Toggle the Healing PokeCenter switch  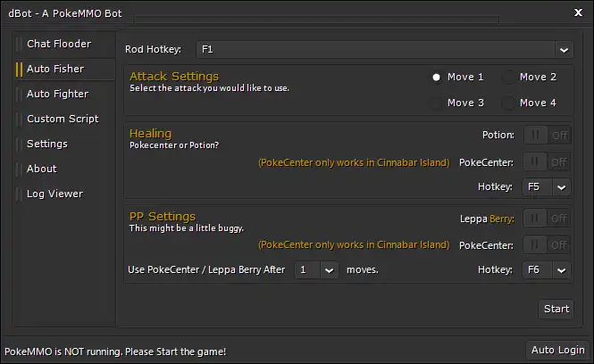pos(547,162)
